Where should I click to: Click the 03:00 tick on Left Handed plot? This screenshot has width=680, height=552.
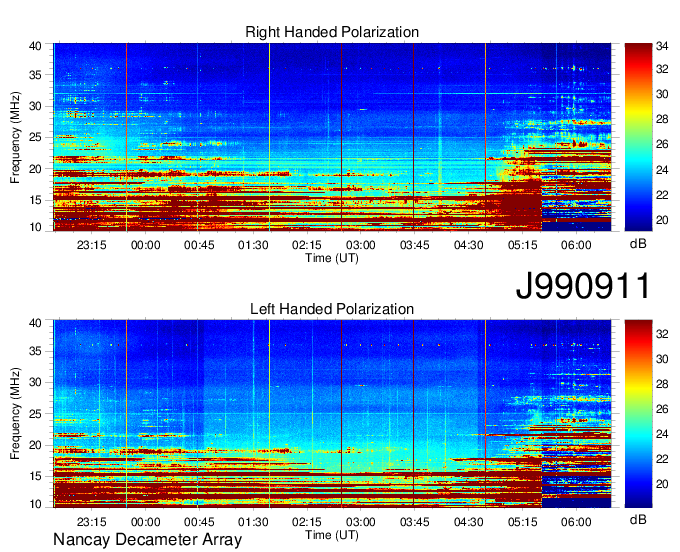361,522
